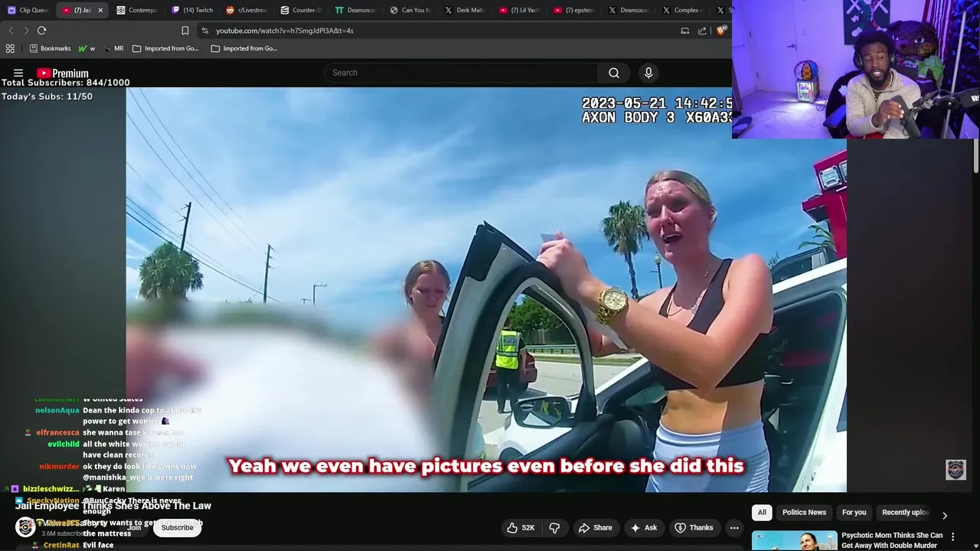This screenshot has width=980, height=551.
Task: Click the YouTube search magnifier button
Action: point(613,73)
